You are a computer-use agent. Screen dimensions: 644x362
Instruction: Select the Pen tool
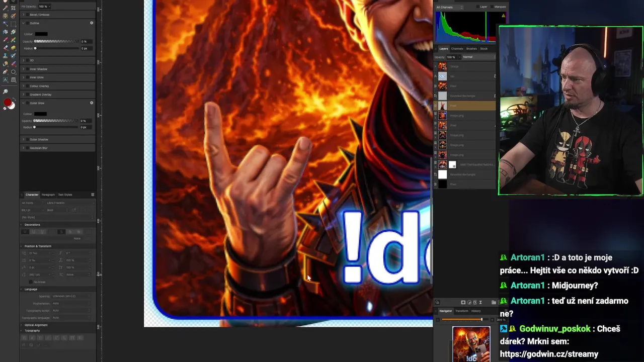[6, 71]
